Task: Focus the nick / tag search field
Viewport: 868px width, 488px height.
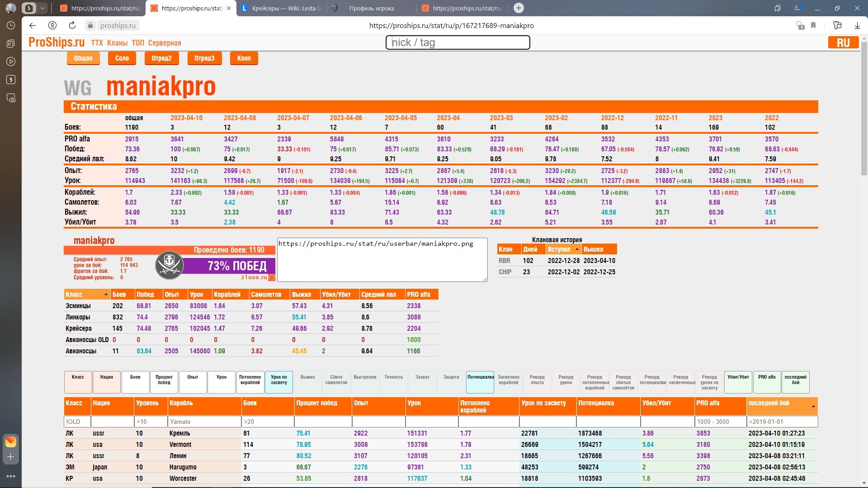Action: (458, 42)
